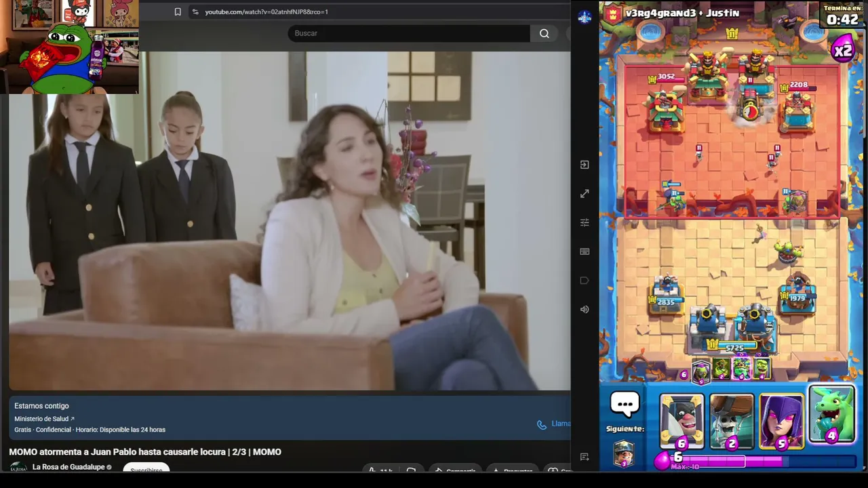This screenshot has height=488, width=868.
Task: Mute emulator sound with the speaker icon
Action: [585, 310]
